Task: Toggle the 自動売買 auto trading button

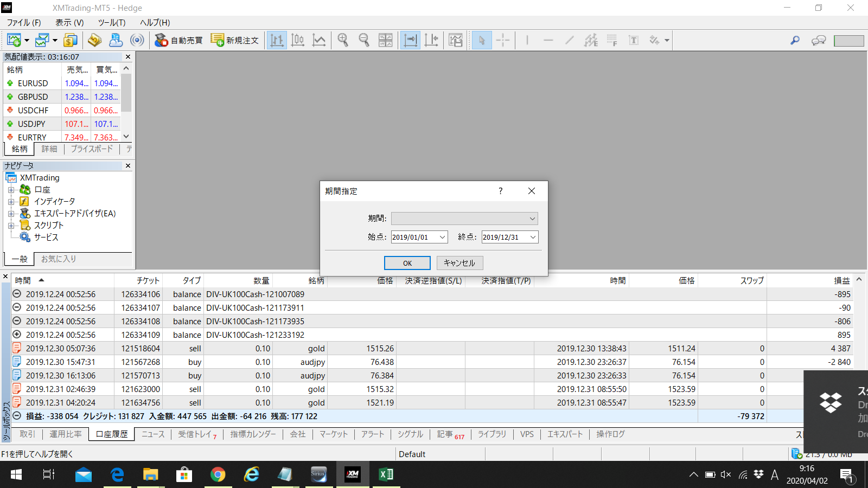Action: (x=178, y=40)
